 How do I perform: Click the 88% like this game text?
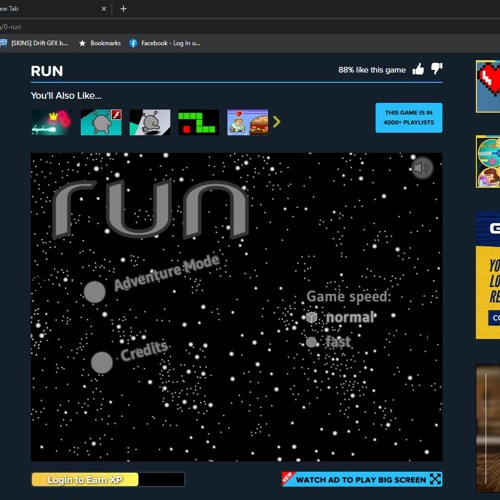coord(372,70)
